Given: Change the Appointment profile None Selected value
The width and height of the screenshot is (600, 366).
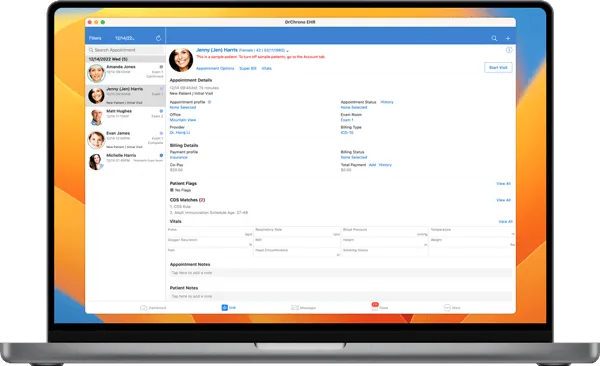Looking at the screenshot, I should pos(183,108).
